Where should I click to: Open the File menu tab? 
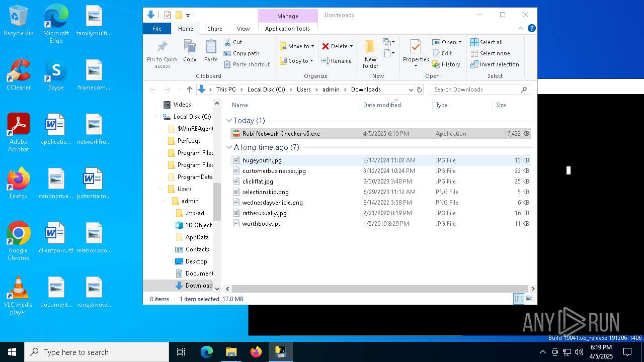click(157, 29)
